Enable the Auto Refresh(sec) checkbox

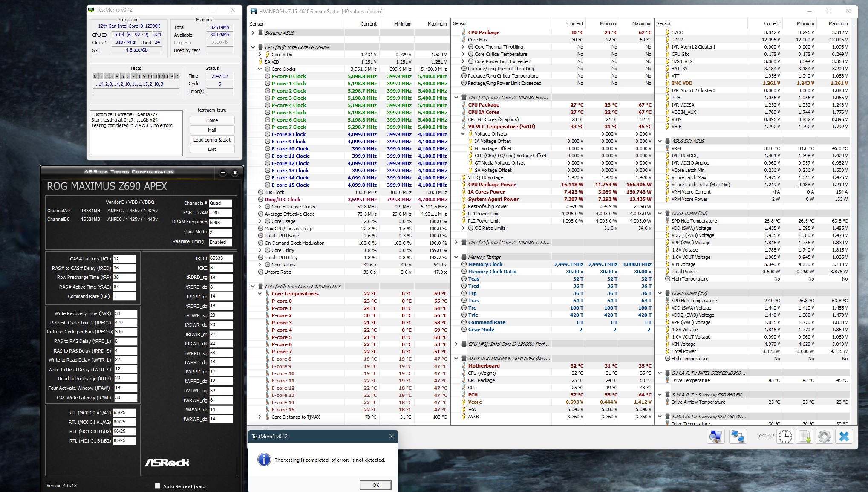157,486
